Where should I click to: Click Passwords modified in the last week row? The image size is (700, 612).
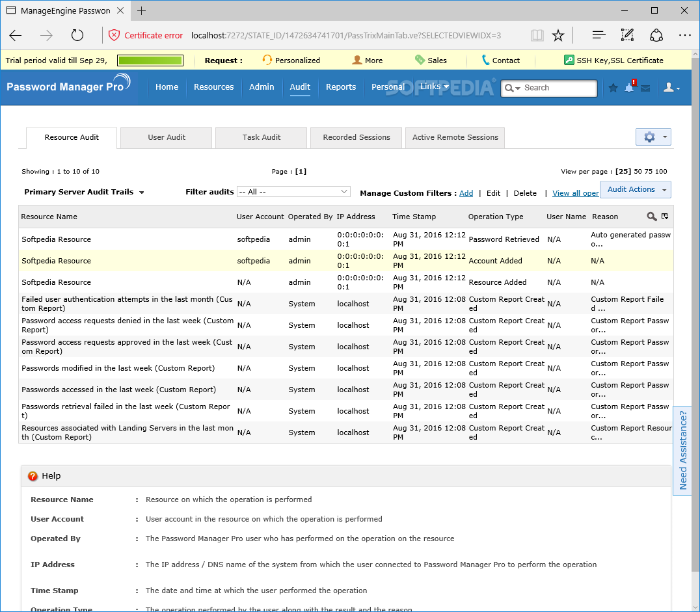pyautogui.click(x=346, y=368)
